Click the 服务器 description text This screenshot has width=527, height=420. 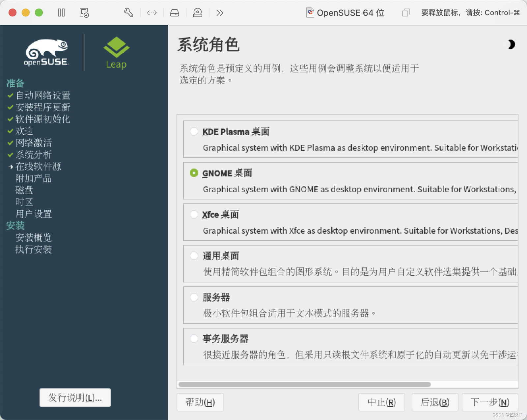pos(290,313)
